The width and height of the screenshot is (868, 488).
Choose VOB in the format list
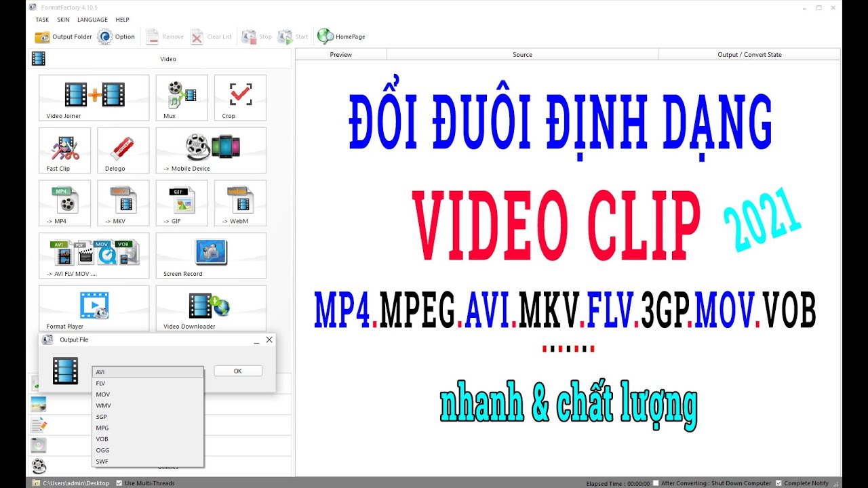pos(148,439)
